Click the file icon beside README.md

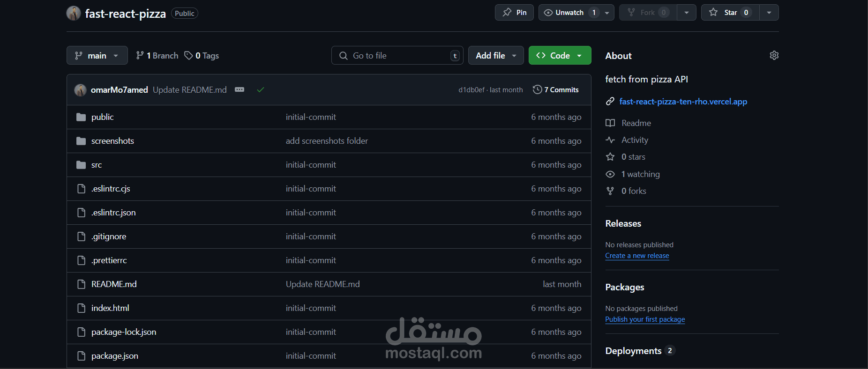coord(81,284)
